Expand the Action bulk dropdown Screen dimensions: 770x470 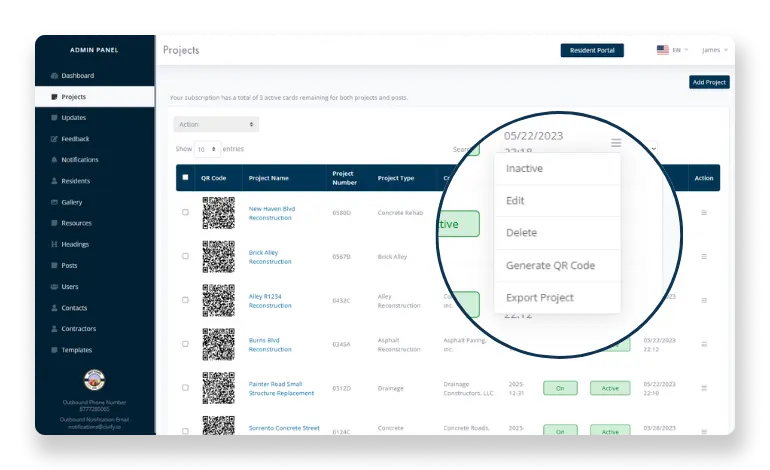(x=216, y=125)
